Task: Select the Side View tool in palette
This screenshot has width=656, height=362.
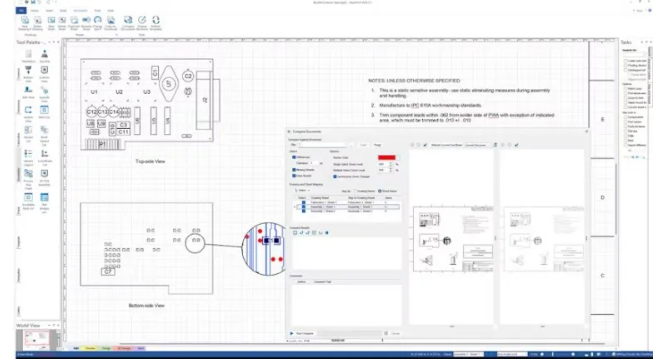Action: coord(28,92)
